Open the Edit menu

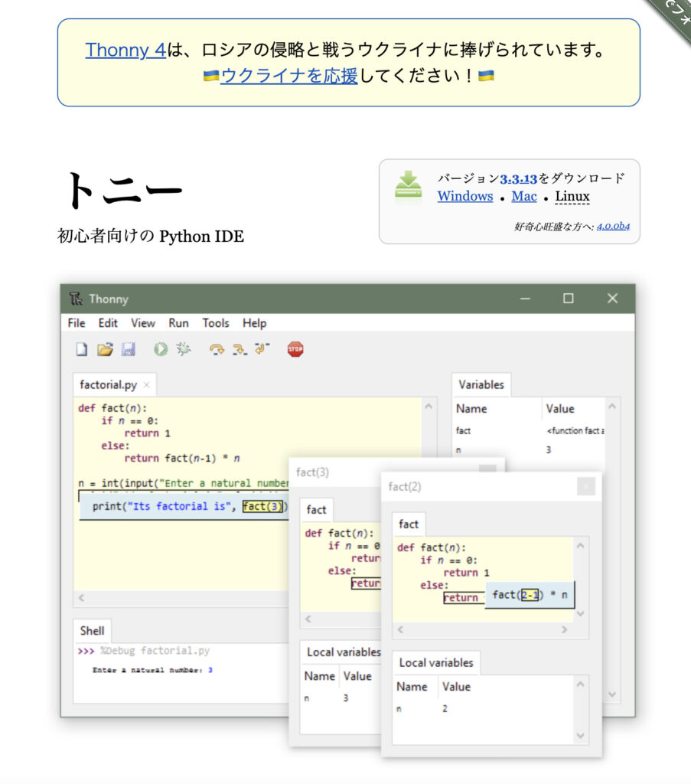[x=108, y=323]
